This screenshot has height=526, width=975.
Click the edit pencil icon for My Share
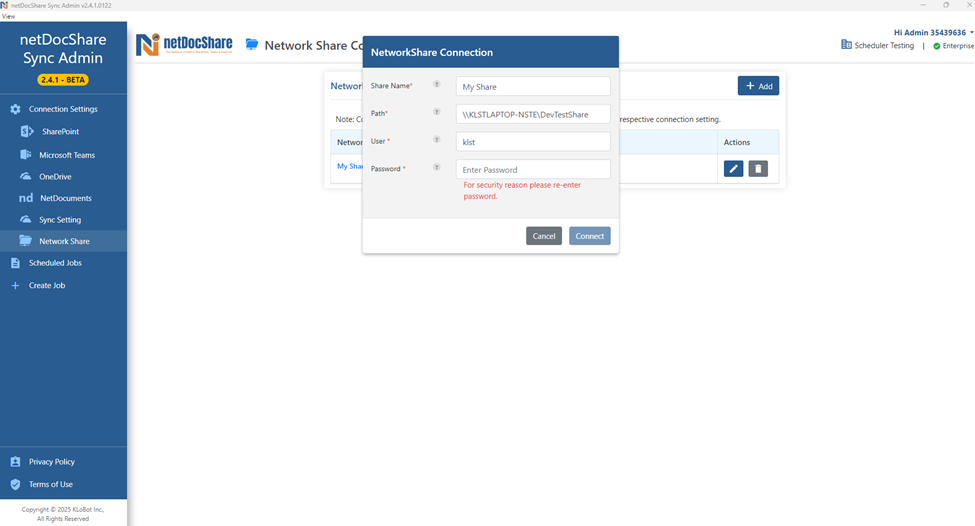(x=733, y=168)
